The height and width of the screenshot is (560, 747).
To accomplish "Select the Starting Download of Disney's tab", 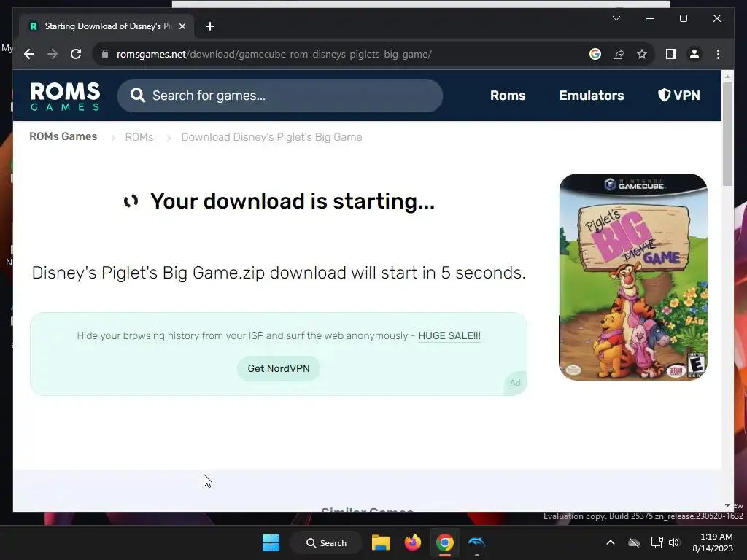I will tap(107, 26).
